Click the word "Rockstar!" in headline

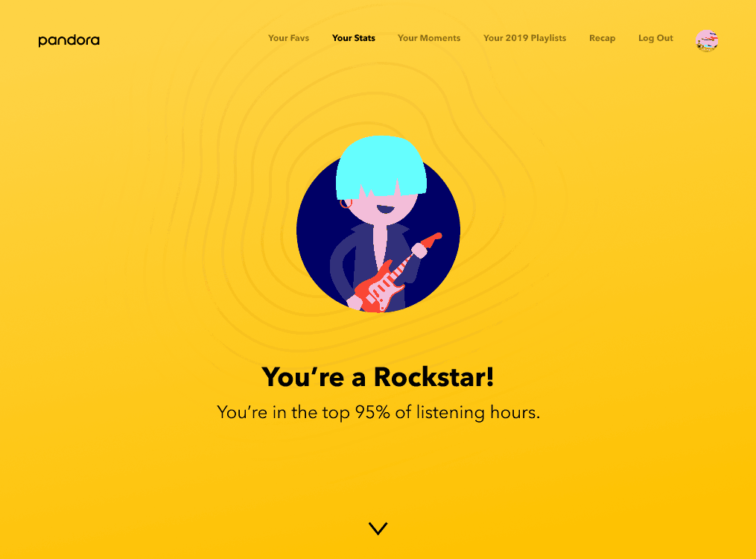(434, 376)
